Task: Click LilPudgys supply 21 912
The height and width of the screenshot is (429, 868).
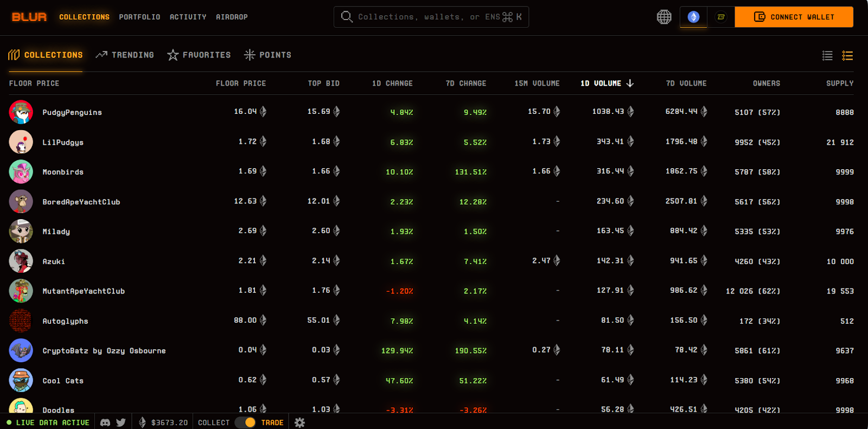Action: coord(840,142)
